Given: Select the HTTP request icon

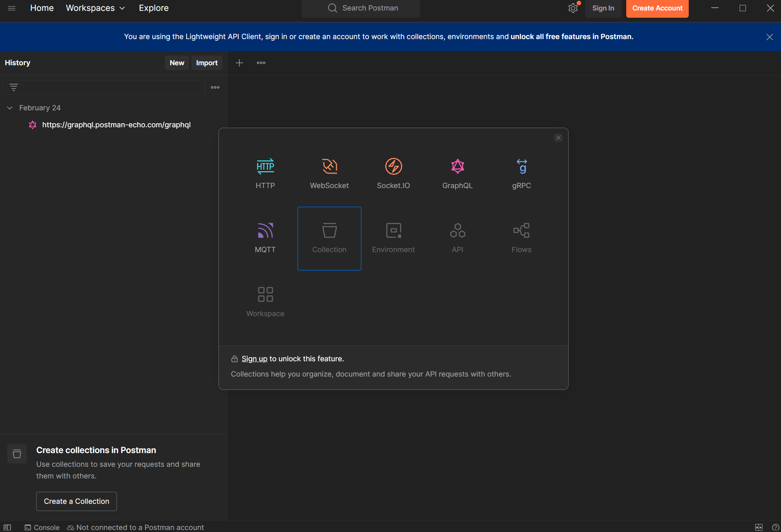Looking at the screenshot, I should 265,166.
